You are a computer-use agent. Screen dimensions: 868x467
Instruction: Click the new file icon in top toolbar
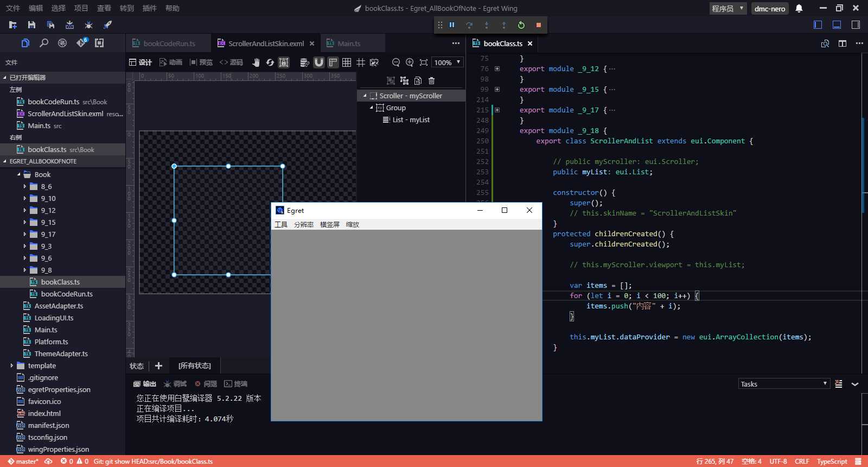pos(13,25)
